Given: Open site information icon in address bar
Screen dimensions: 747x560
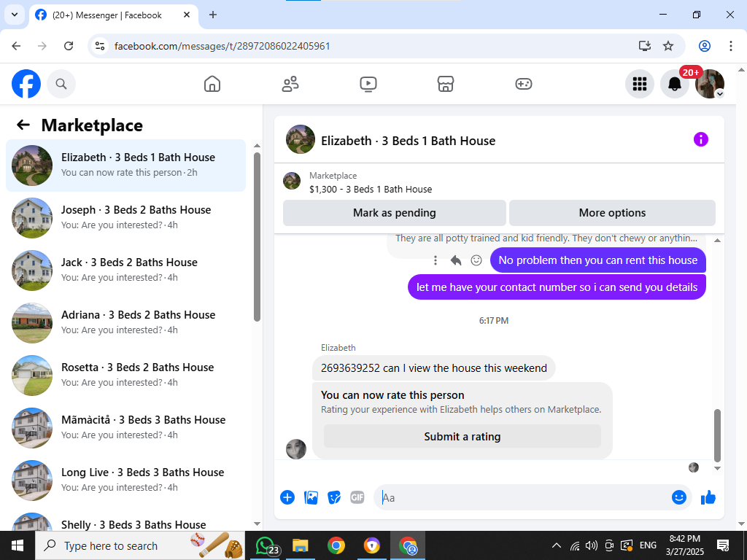Looking at the screenshot, I should pos(99,46).
